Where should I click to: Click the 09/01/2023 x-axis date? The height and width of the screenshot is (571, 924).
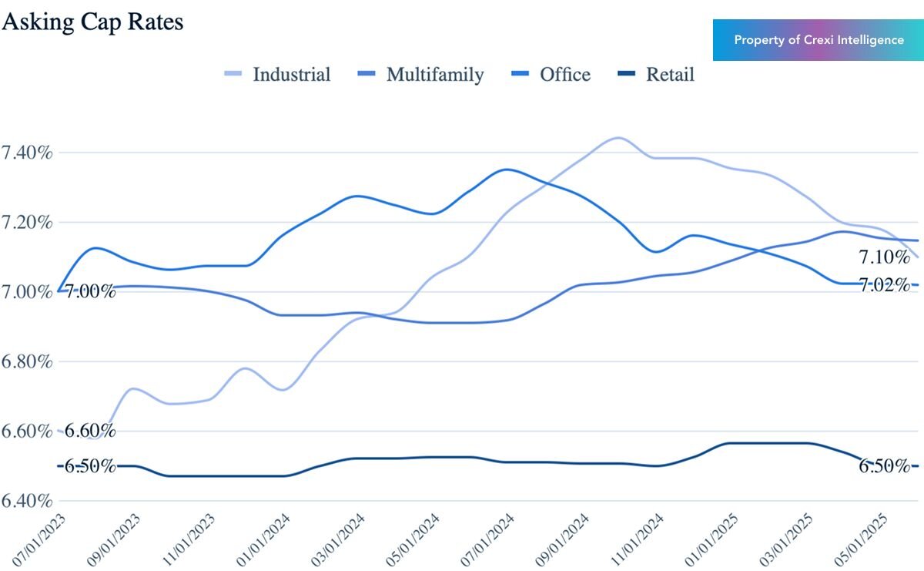[x=115, y=539]
